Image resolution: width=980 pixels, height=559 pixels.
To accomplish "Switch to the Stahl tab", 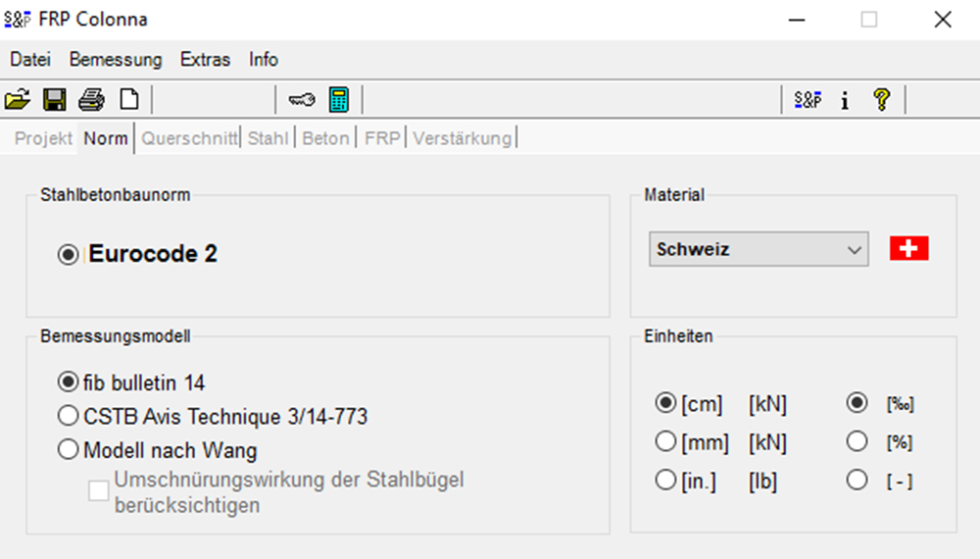I will (x=269, y=138).
